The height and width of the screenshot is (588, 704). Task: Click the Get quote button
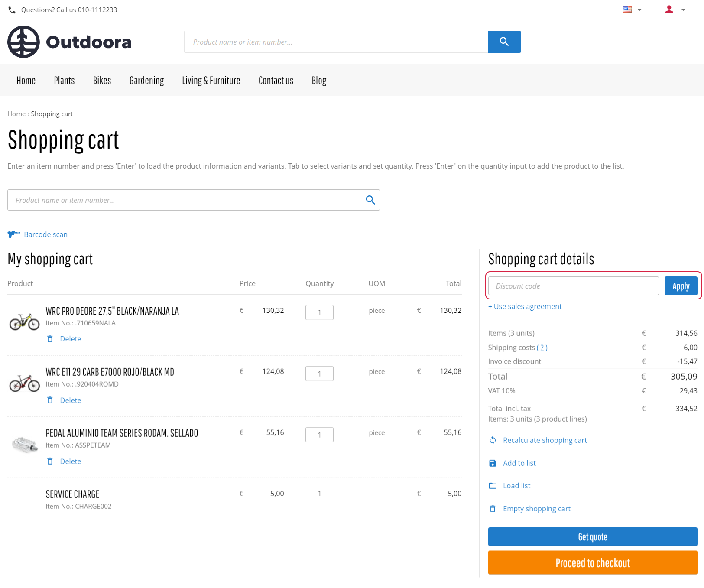coord(593,536)
